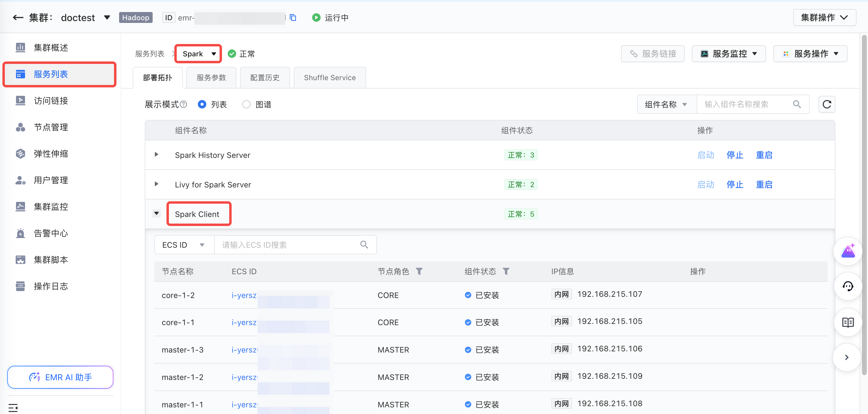Open the Spark service dropdown

pos(198,54)
